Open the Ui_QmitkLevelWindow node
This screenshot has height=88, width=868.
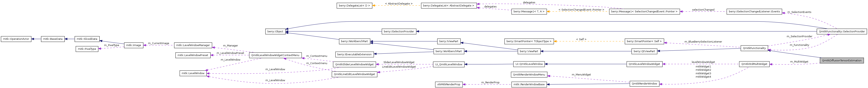449,64
